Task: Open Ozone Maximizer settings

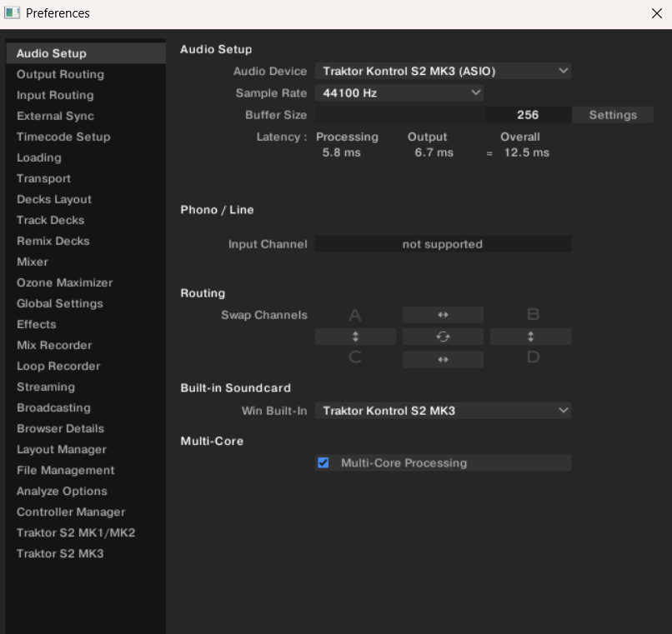Action: [x=86, y=282]
